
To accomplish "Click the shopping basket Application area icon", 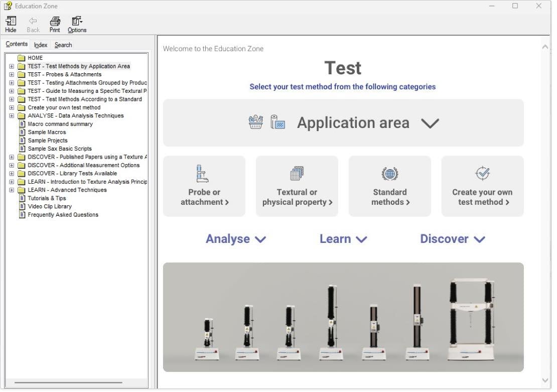I will (256, 122).
